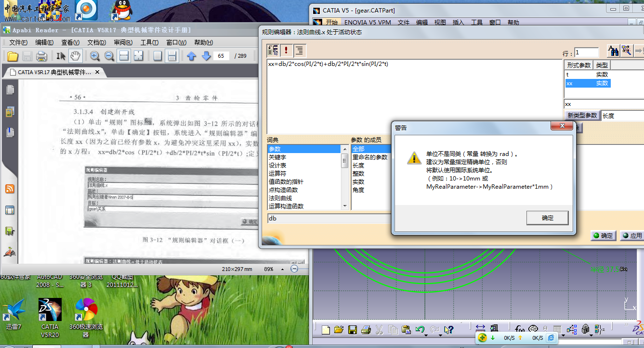Click the print icon in Apabi Reader

41,56
